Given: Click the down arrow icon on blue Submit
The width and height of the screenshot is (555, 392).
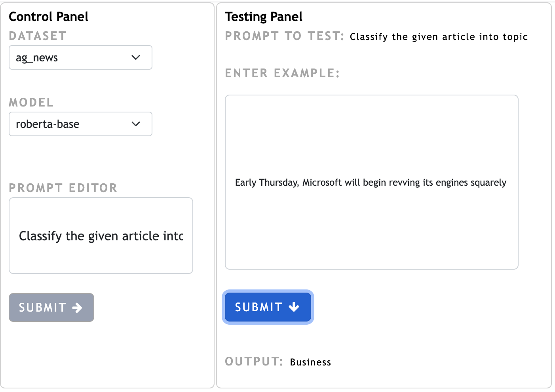Looking at the screenshot, I should [294, 307].
